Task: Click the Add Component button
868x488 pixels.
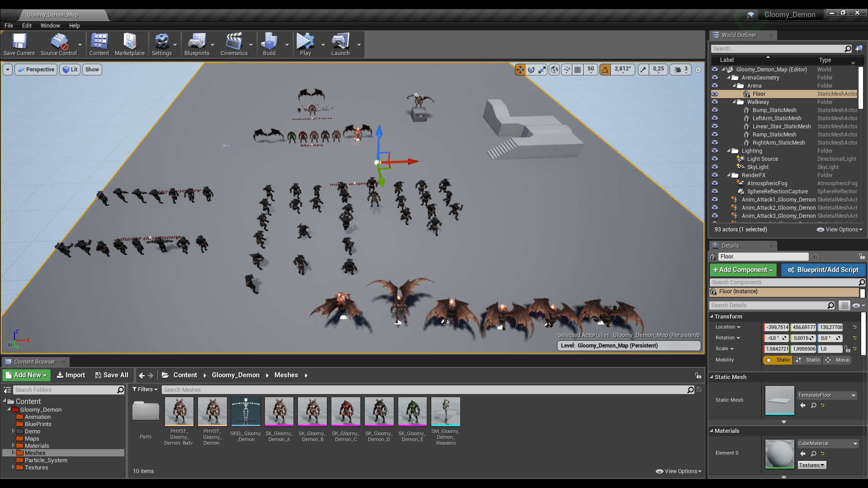Action: pyautogui.click(x=742, y=270)
